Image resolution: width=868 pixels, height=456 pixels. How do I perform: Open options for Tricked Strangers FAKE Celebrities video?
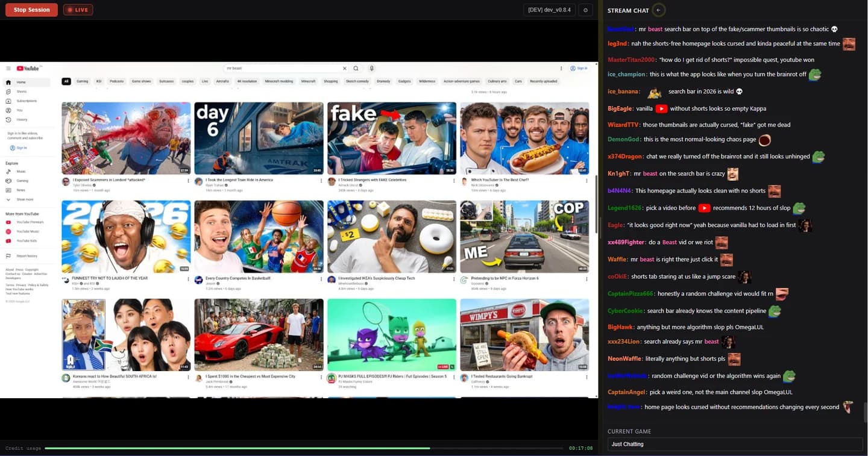(454, 180)
